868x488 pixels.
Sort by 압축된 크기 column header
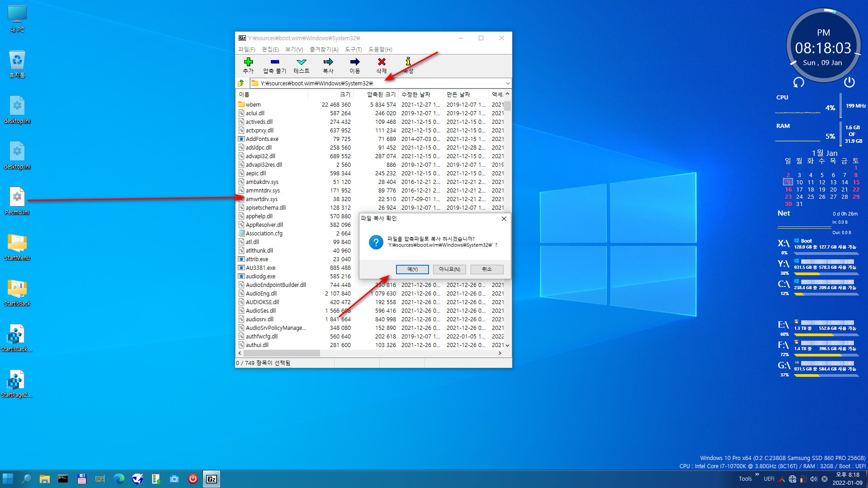click(x=376, y=94)
